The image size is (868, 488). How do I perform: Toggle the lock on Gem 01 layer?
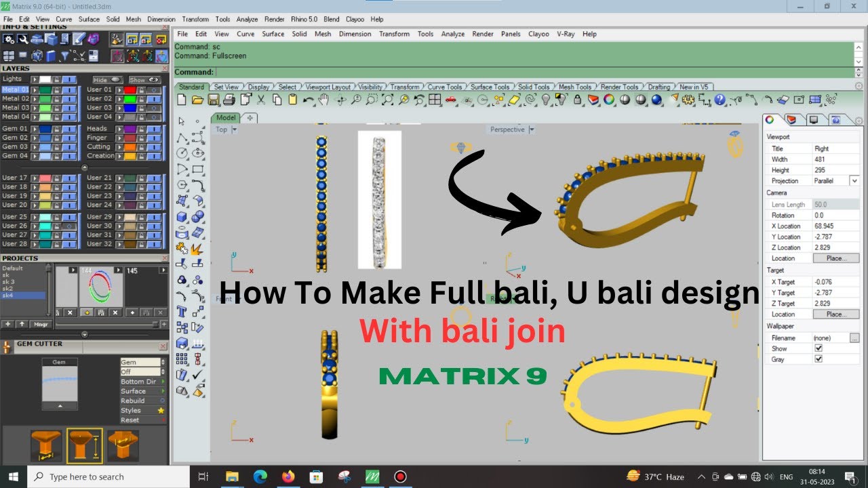58,128
